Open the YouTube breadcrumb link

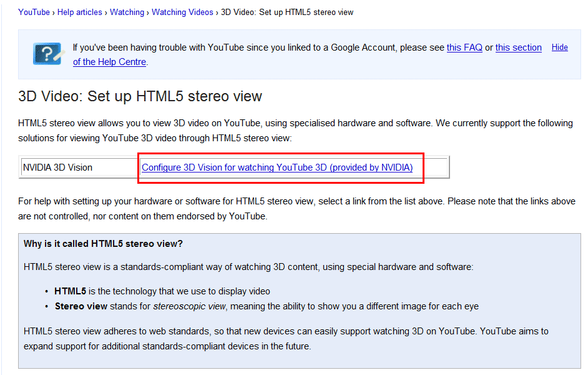click(34, 12)
